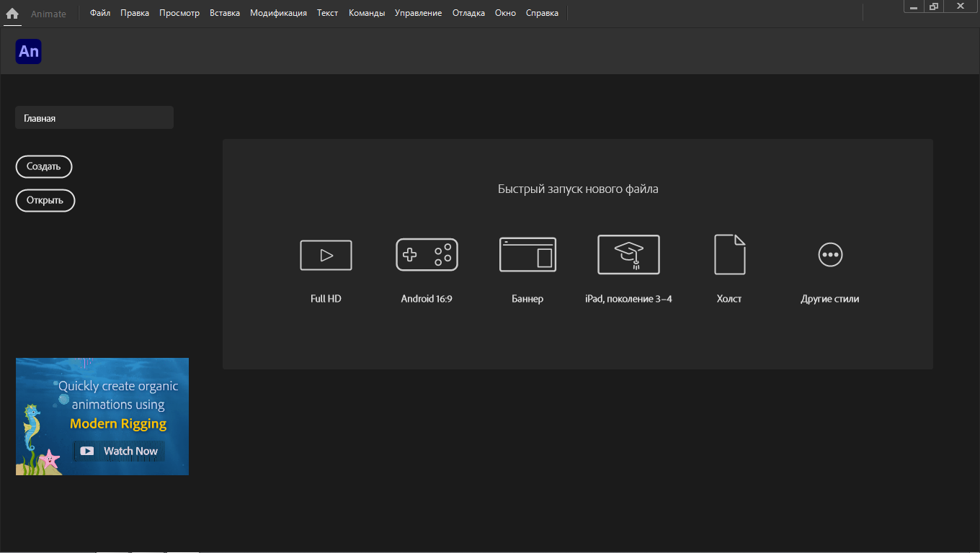Open the Modern Rigging promo thumbnail
Image resolution: width=980 pixels, height=553 pixels.
pos(102,416)
